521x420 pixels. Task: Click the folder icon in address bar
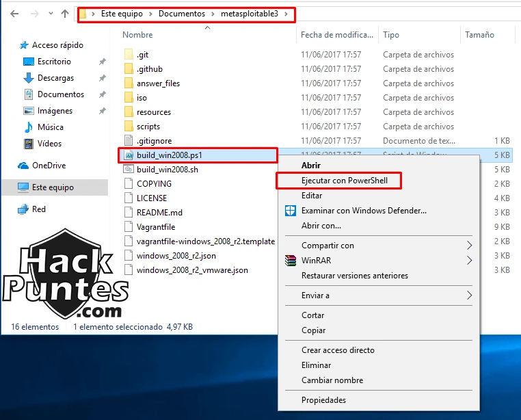tap(83, 14)
